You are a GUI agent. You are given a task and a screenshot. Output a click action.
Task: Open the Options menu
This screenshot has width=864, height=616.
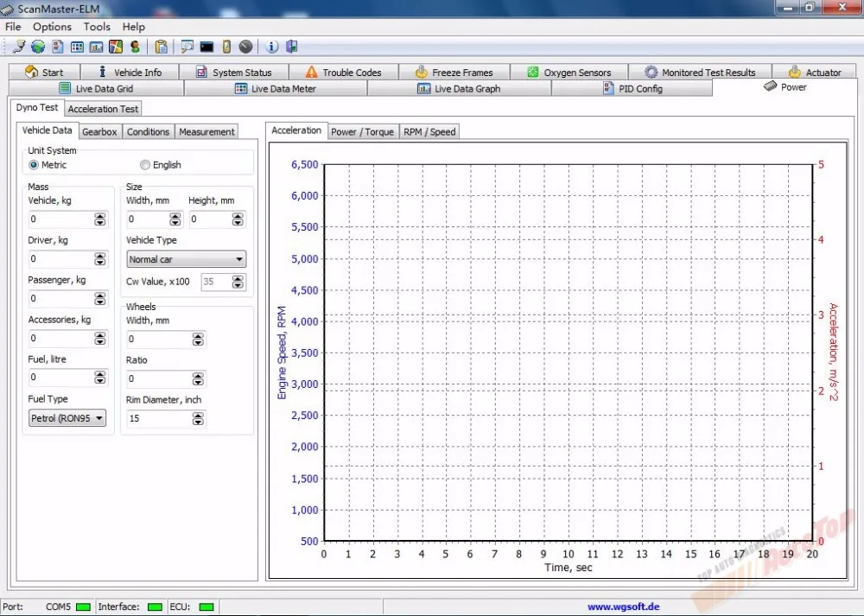click(x=52, y=27)
